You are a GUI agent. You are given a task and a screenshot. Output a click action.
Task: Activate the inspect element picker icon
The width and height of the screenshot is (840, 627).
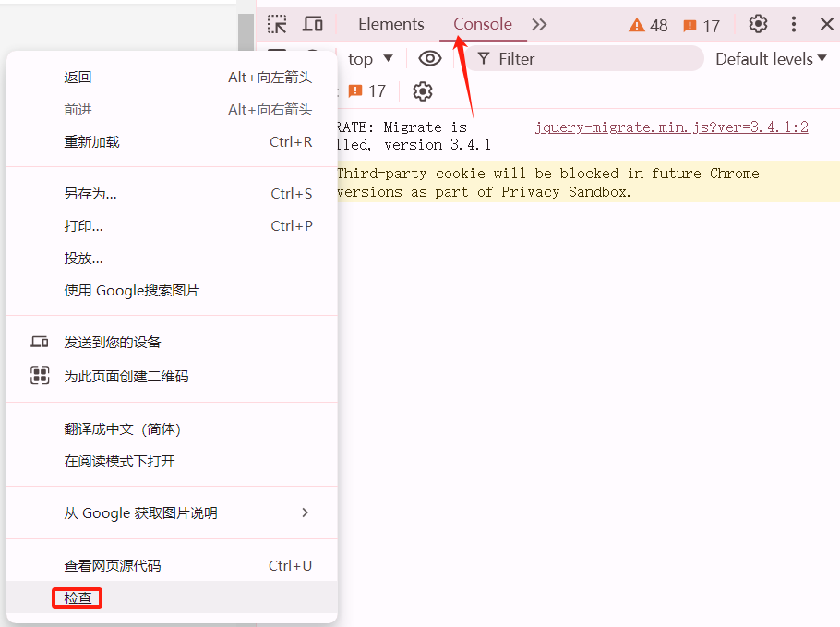[277, 25]
